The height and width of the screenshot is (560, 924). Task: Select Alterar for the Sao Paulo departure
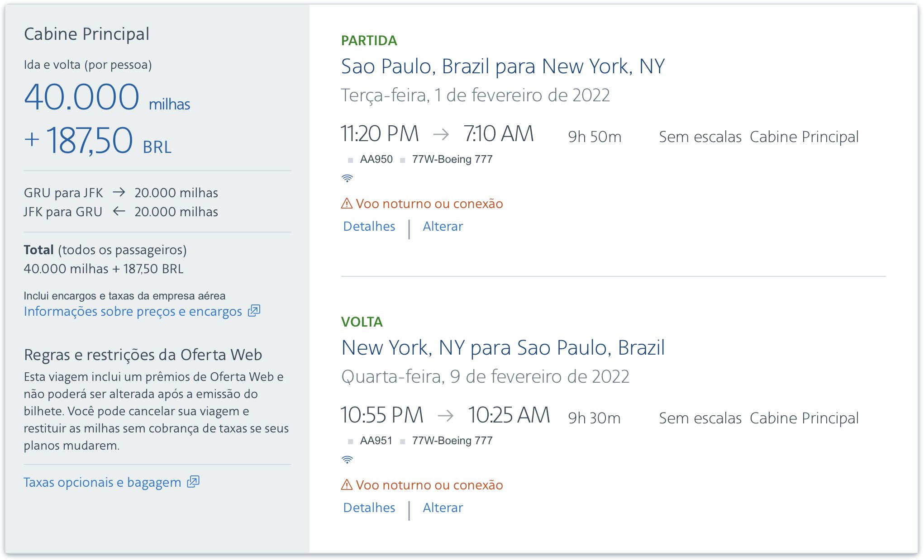tap(443, 226)
